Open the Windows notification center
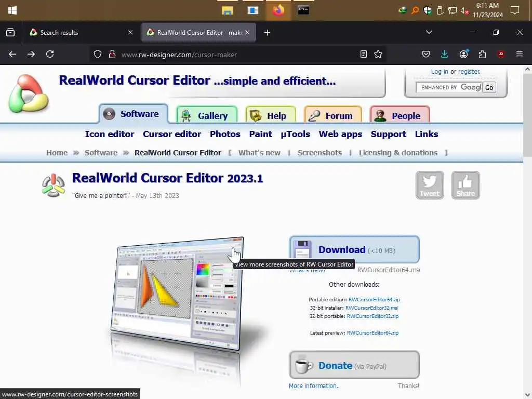532x399 pixels. pyautogui.click(x=515, y=10)
